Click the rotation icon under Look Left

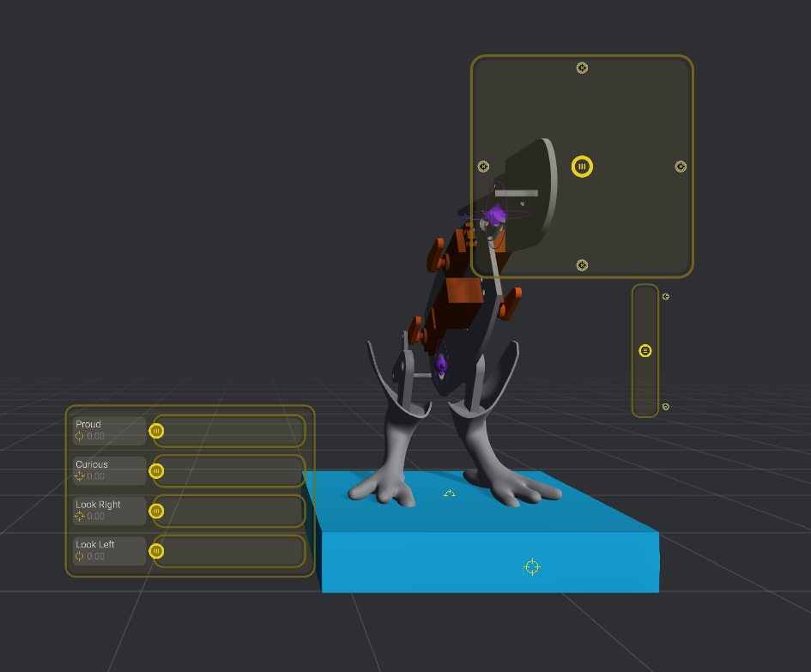[79, 556]
